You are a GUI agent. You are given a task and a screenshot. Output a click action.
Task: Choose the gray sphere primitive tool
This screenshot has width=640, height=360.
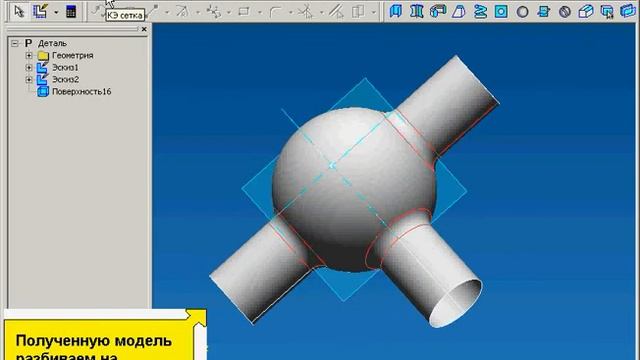click(x=522, y=11)
